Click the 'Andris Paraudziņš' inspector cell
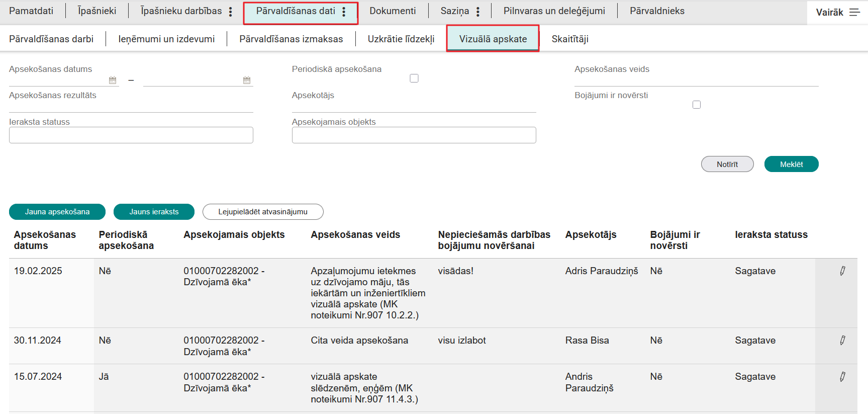Image resolution: width=868 pixels, height=414 pixels. (x=589, y=382)
